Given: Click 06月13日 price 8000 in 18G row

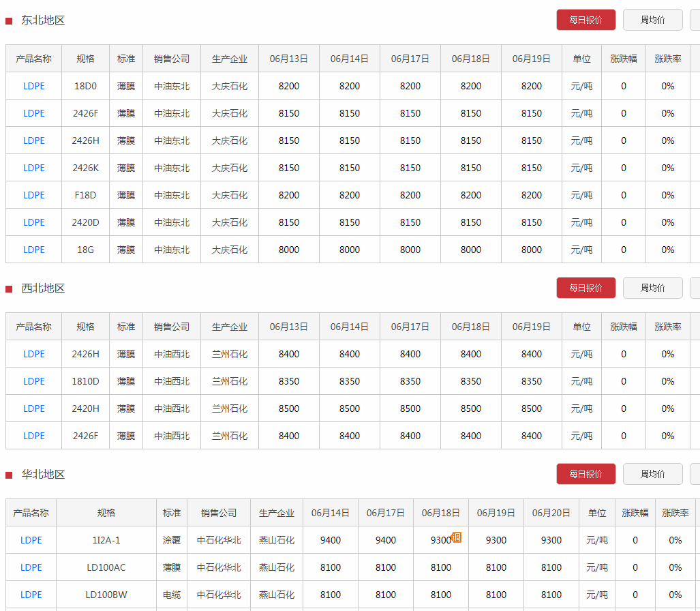Looking at the screenshot, I should click(289, 250).
